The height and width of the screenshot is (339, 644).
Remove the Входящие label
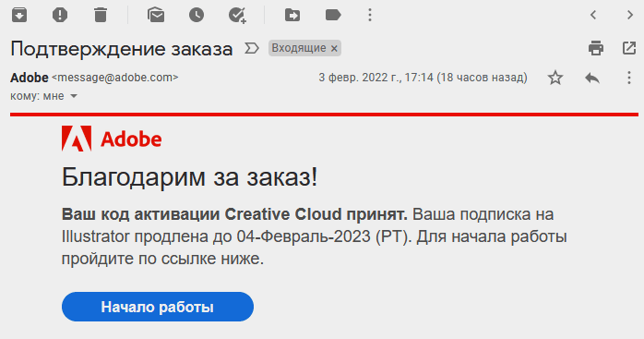pyautogui.click(x=334, y=49)
